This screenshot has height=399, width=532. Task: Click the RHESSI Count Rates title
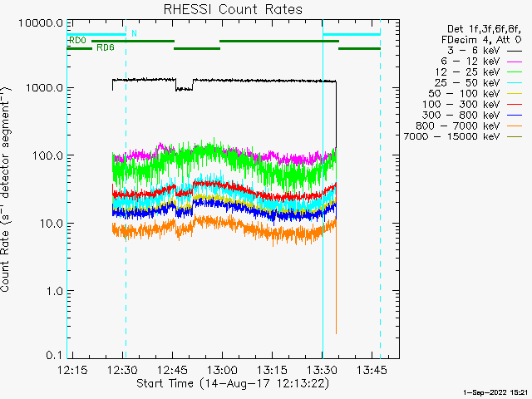pos(233,9)
